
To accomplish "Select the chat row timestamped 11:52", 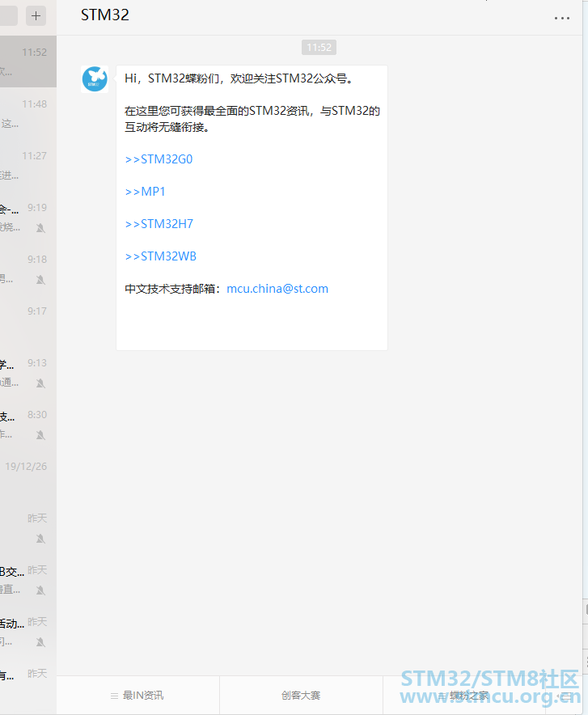I will click(x=28, y=61).
